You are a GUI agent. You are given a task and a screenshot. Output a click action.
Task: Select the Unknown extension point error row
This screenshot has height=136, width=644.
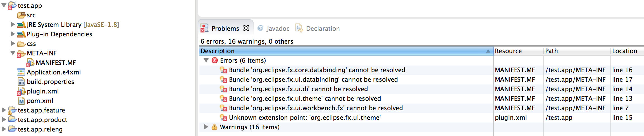[422, 118]
